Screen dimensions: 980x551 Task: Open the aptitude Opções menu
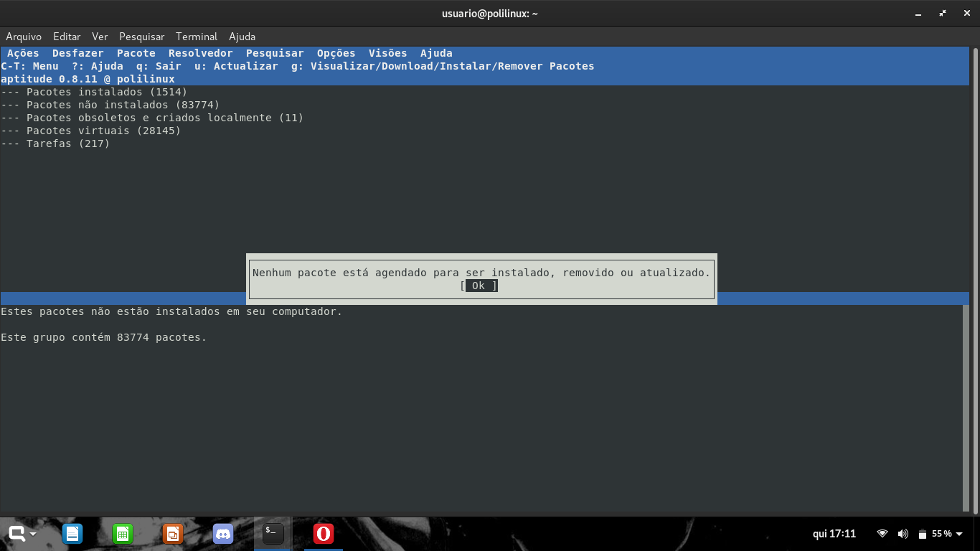click(x=336, y=53)
